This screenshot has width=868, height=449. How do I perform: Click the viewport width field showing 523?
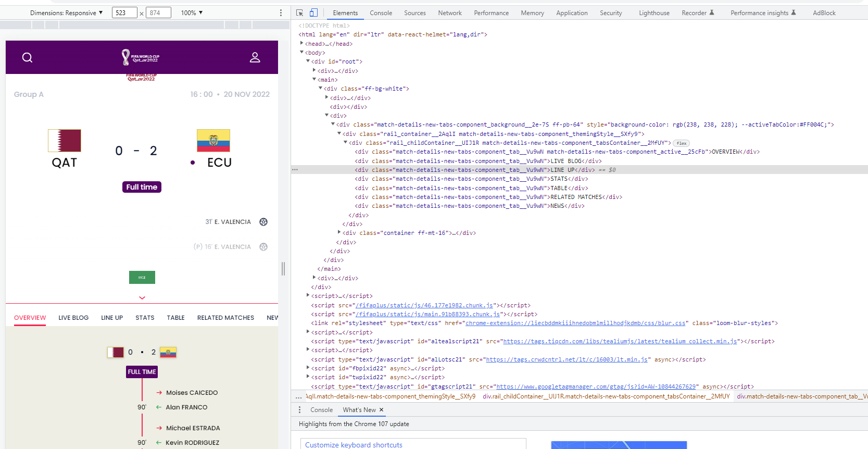124,13
